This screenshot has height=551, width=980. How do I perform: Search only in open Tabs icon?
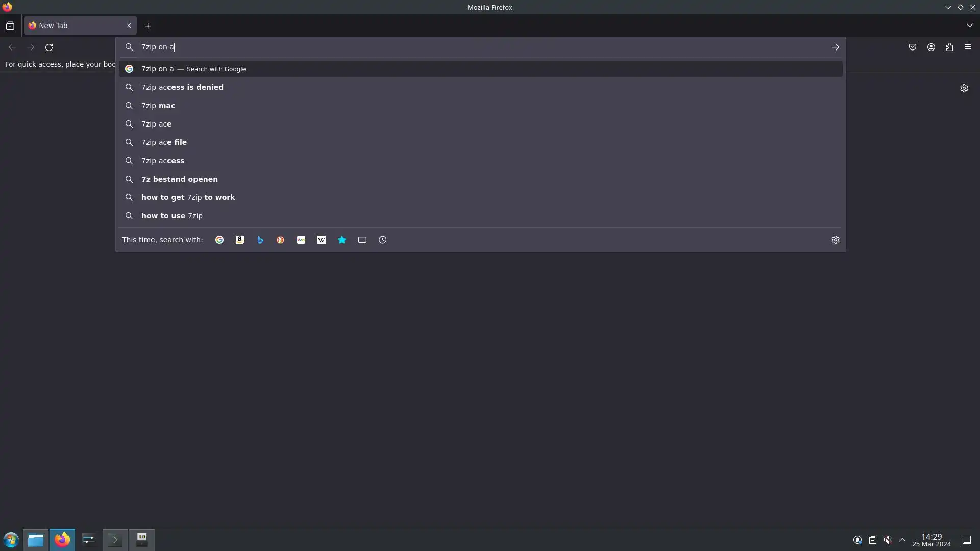coord(362,240)
